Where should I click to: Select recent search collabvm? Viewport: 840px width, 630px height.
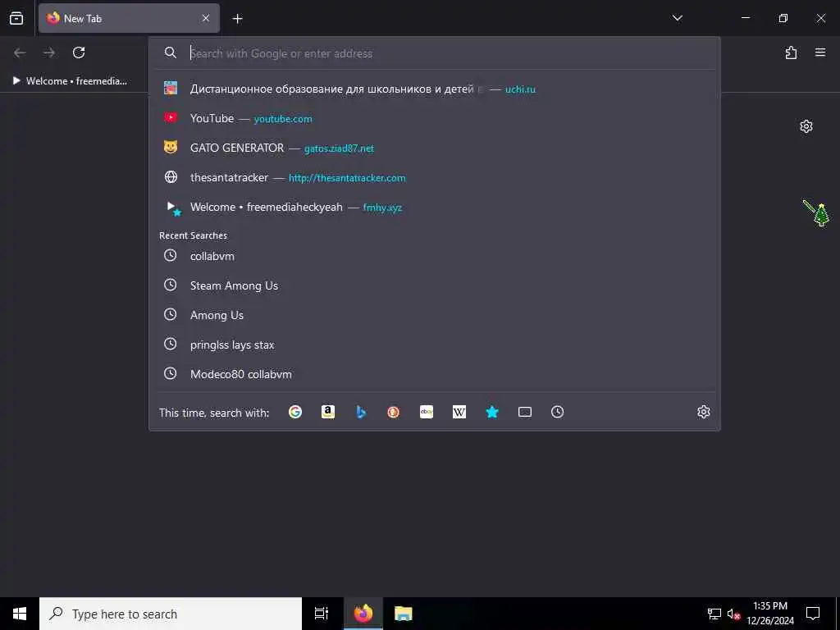point(435,256)
